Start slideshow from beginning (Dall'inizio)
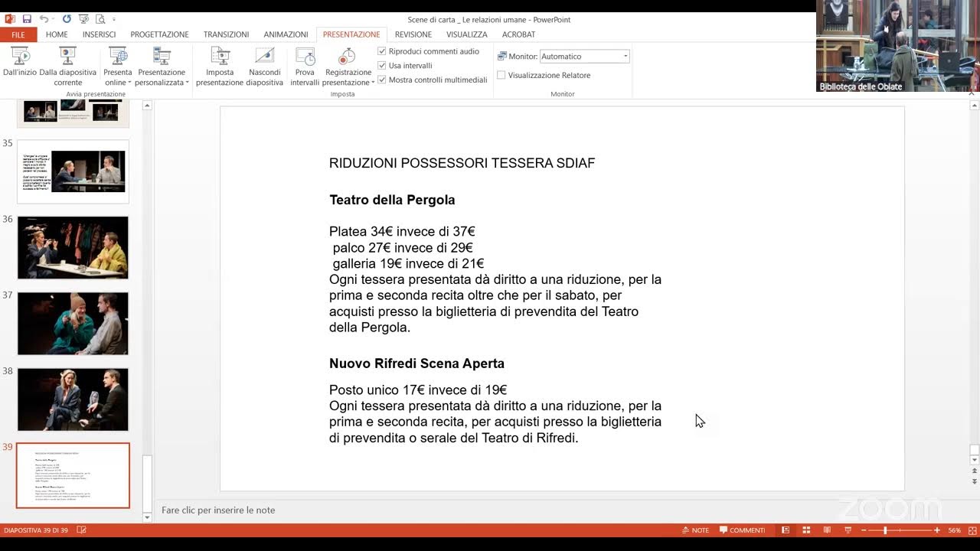Viewport: 980px width, 551px height. point(20,66)
